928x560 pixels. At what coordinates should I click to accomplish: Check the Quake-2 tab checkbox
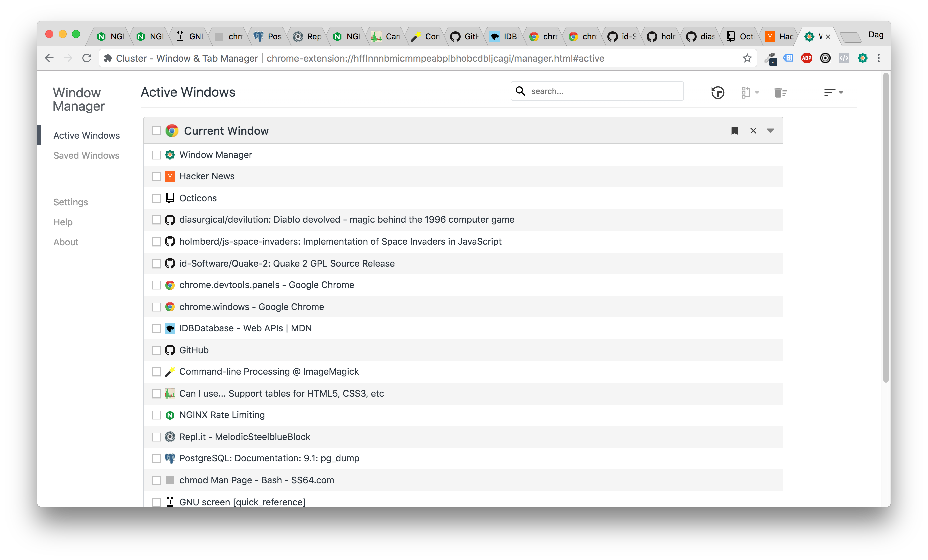click(156, 264)
